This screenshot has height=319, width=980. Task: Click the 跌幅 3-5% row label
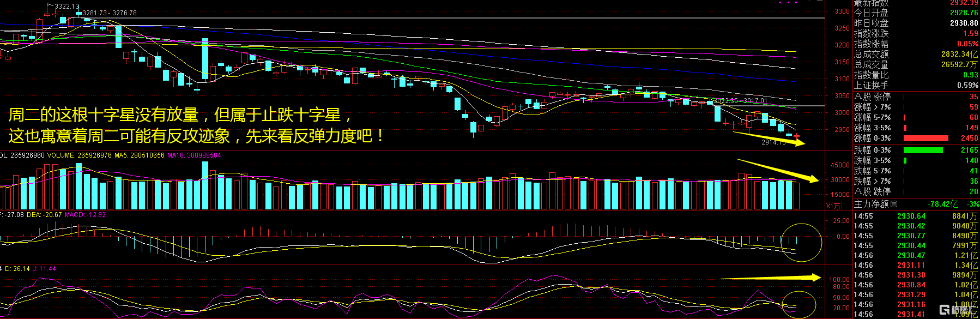coord(872,160)
